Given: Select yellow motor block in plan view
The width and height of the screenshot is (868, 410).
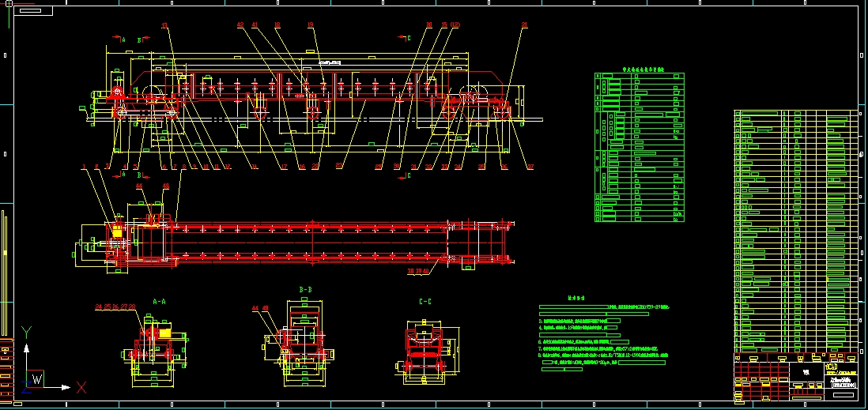Looking at the screenshot, I should click(117, 231).
